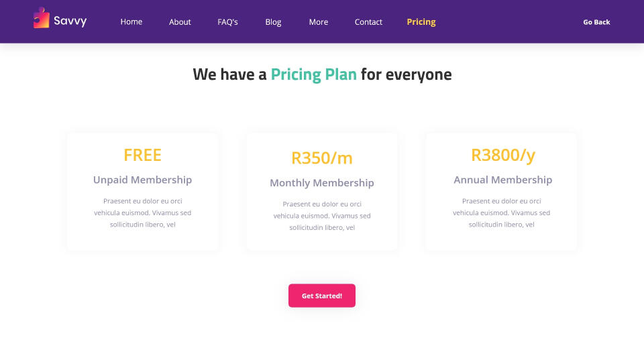The height and width of the screenshot is (362, 644).
Task: Open the Contact page link
Action: 368,22
